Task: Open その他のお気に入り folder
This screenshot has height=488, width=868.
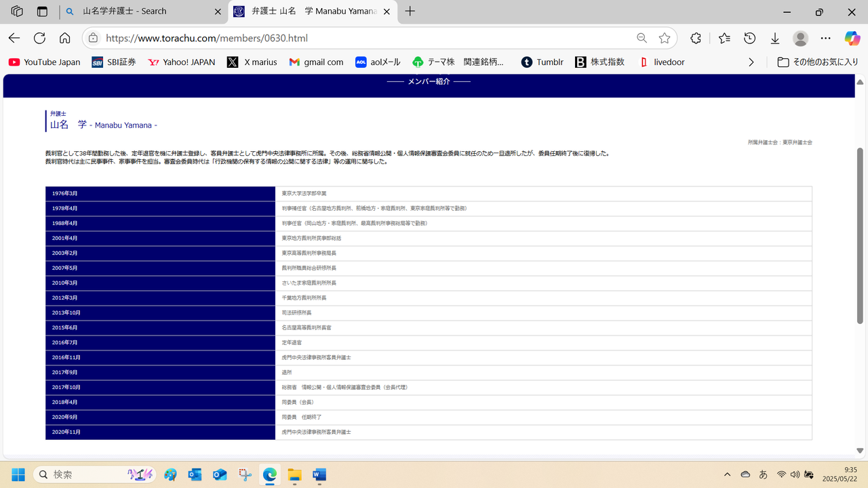Action: 817,62
